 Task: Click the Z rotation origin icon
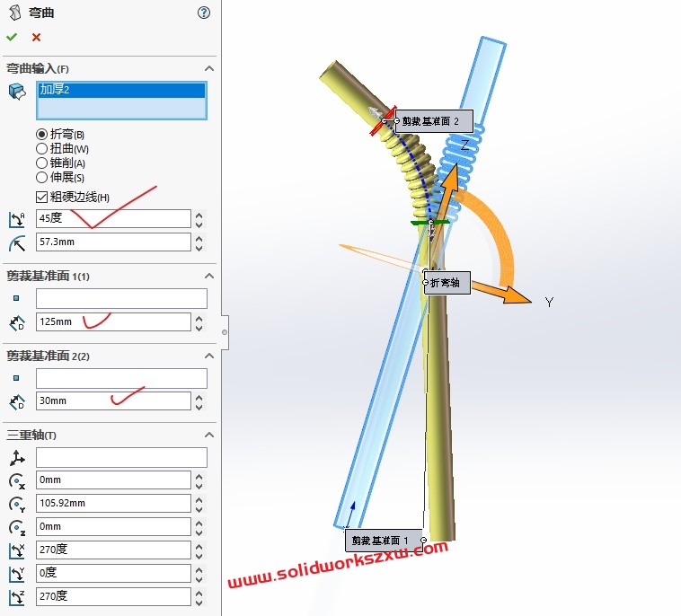pos(17,527)
